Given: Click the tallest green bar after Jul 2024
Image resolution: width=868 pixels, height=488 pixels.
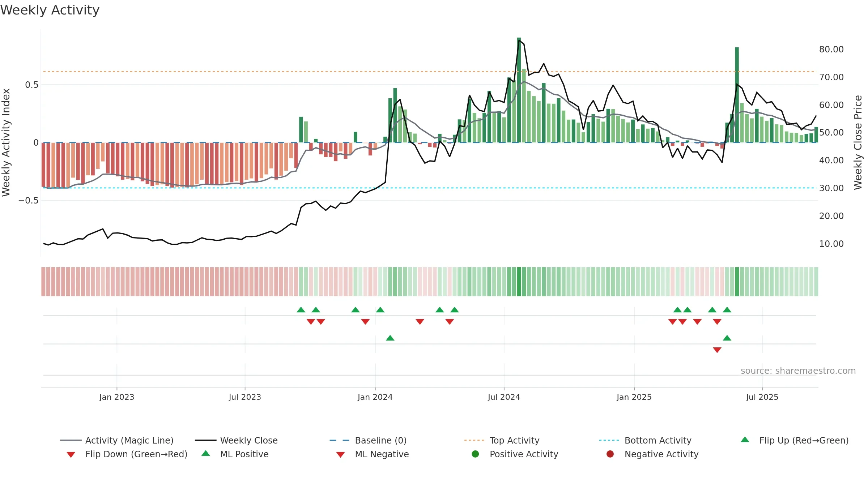Looking at the screenshot, I should [x=519, y=90].
